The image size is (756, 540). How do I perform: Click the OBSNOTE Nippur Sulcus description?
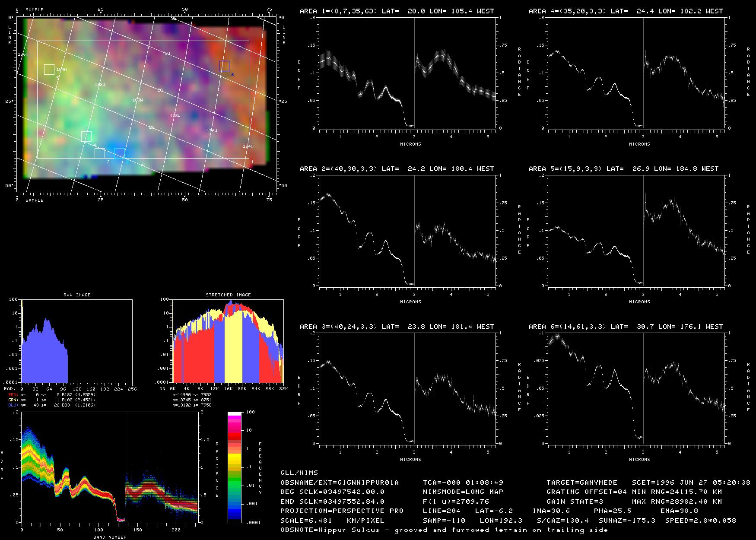pos(444,530)
